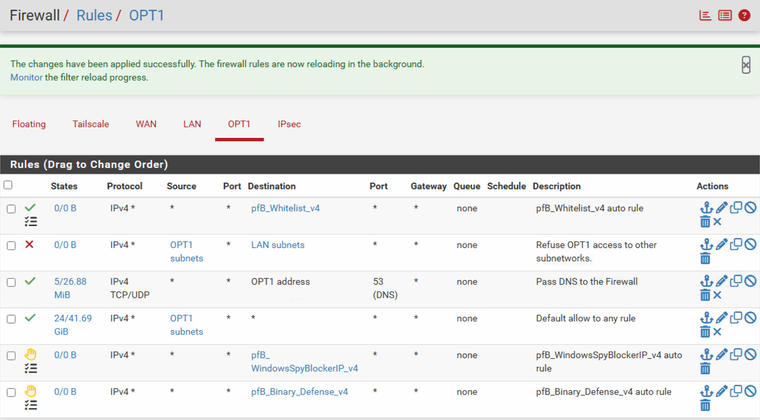Viewport: 760px width, 420px height.
Task: Check the Pass DNS rule checkbox
Action: click(x=11, y=282)
